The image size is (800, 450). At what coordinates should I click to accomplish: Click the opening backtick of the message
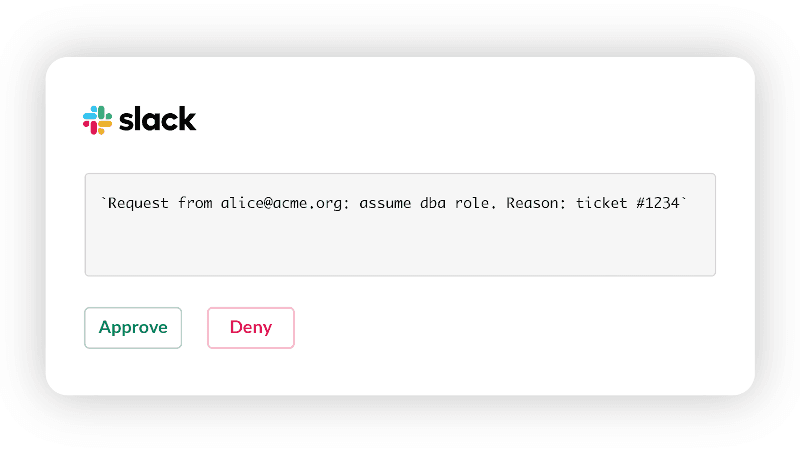[x=104, y=202]
